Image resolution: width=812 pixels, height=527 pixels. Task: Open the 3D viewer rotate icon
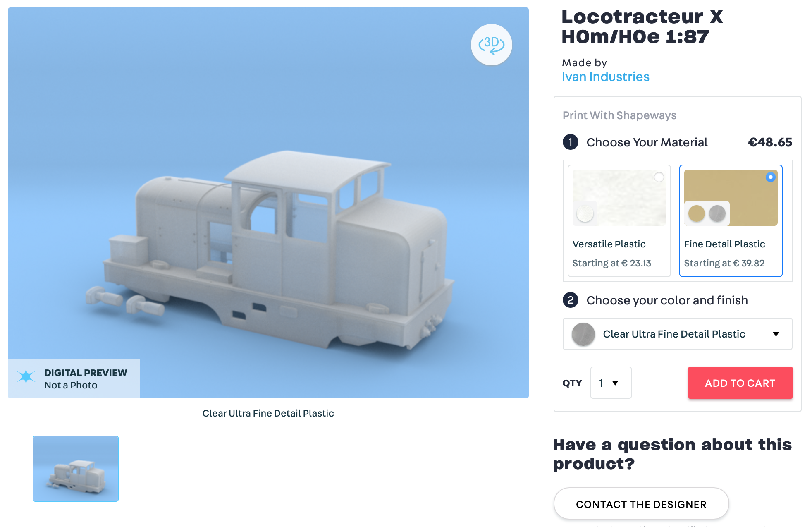pos(491,45)
